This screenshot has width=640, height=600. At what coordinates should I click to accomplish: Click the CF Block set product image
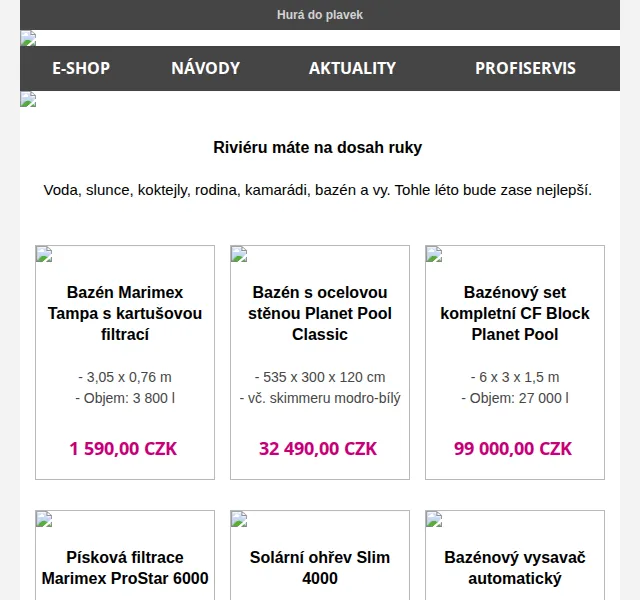[x=434, y=254]
